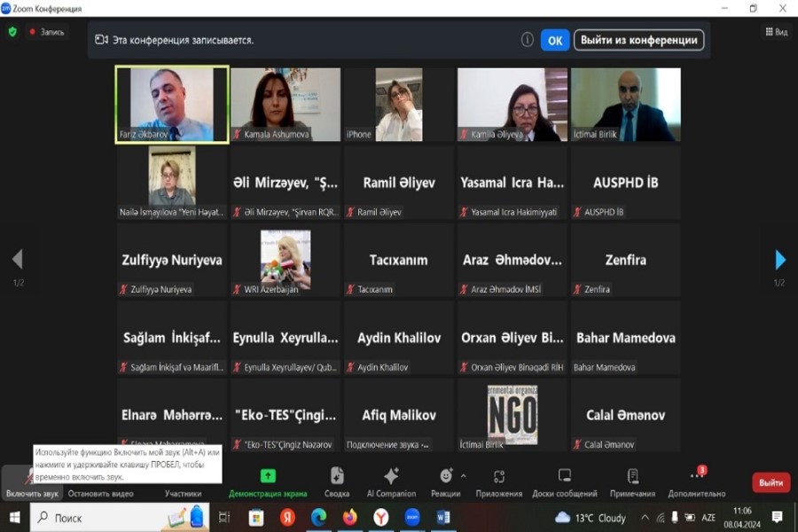Select Kamala Ashumova video tile
The width and height of the screenshot is (798, 532).
[x=286, y=105]
